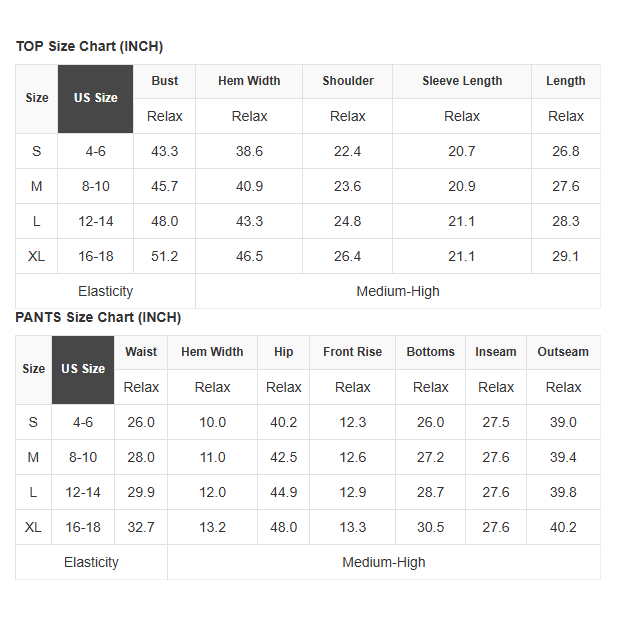Click the Front Rise column header
Screen dimensions: 625x625
click(352, 352)
